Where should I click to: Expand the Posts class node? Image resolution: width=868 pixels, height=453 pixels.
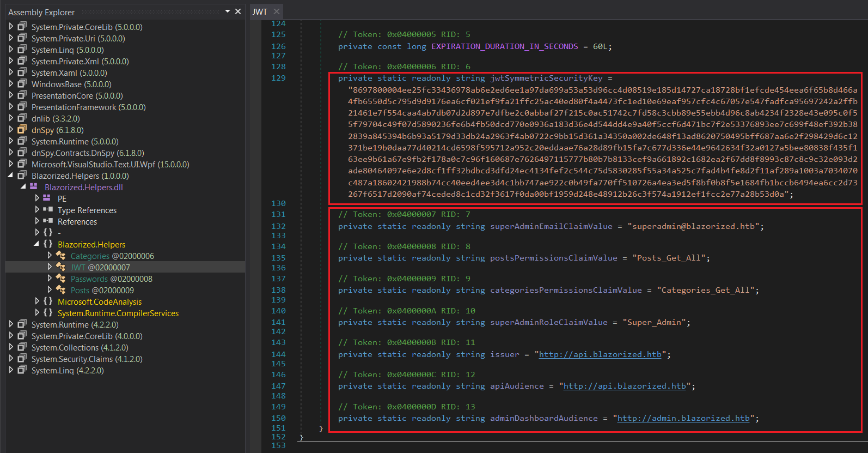50,290
